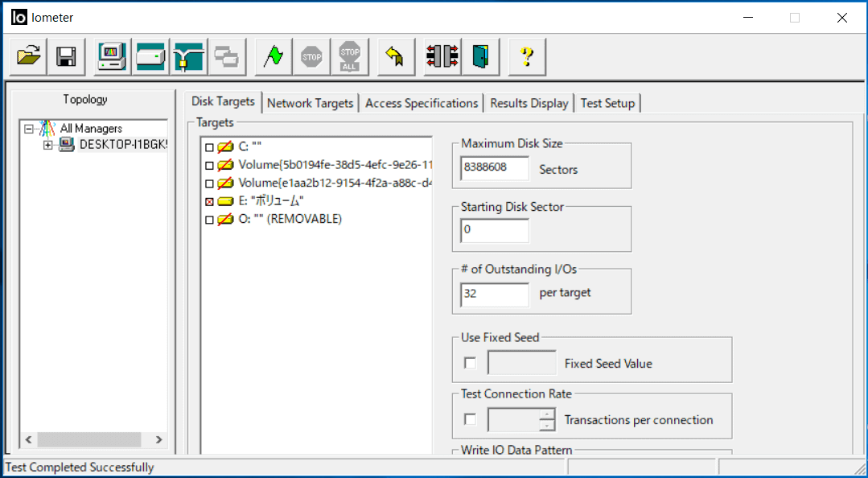Reset workers with the yellow arrow icon
The height and width of the screenshot is (478, 868).
[397, 56]
